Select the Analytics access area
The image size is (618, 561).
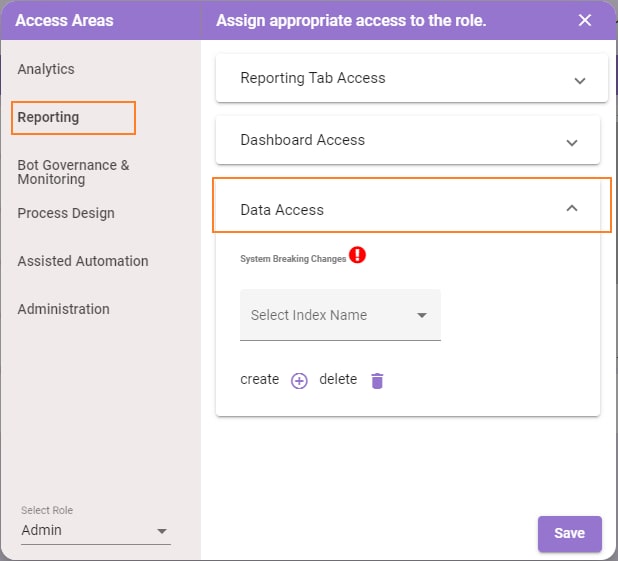point(46,69)
